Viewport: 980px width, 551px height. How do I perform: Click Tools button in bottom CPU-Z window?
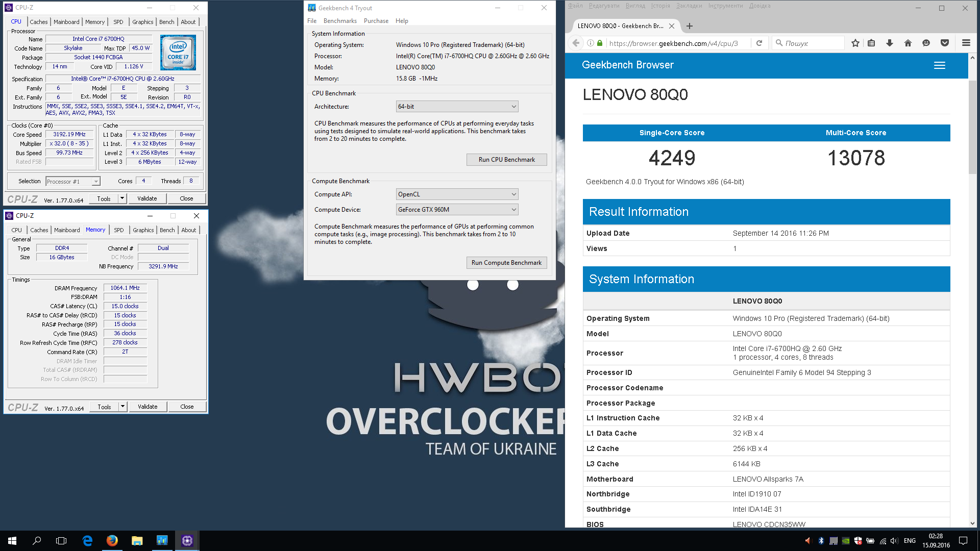(x=104, y=407)
